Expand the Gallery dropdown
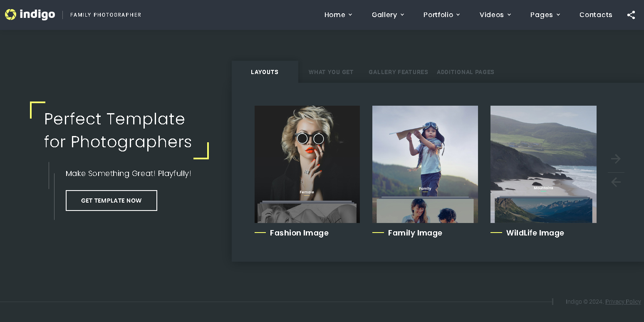Viewport: 644px width, 322px height. (x=387, y=15)
